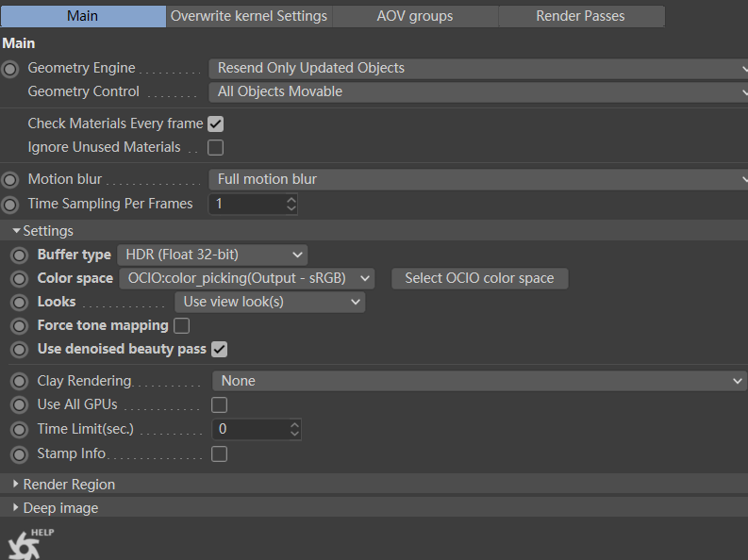
Task: Click keyframe dot beside Time Limit(sec.)
Action: click(x=19, y=430)
